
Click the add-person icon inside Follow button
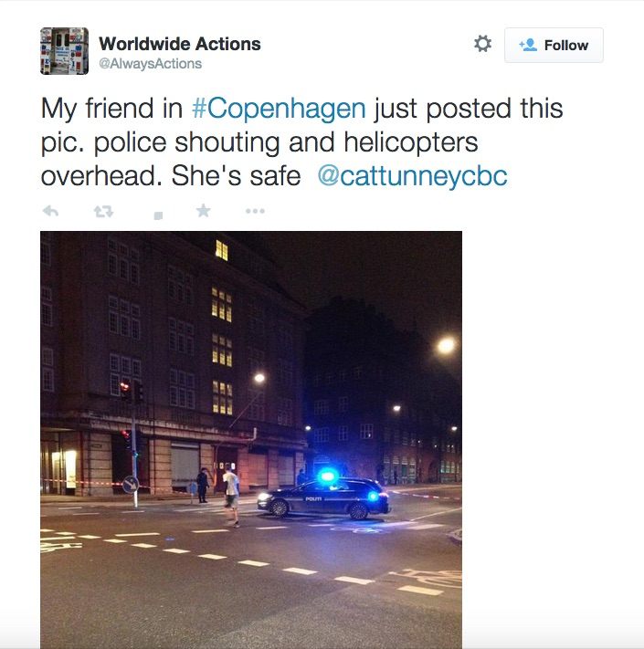click(x=528, y=45)
